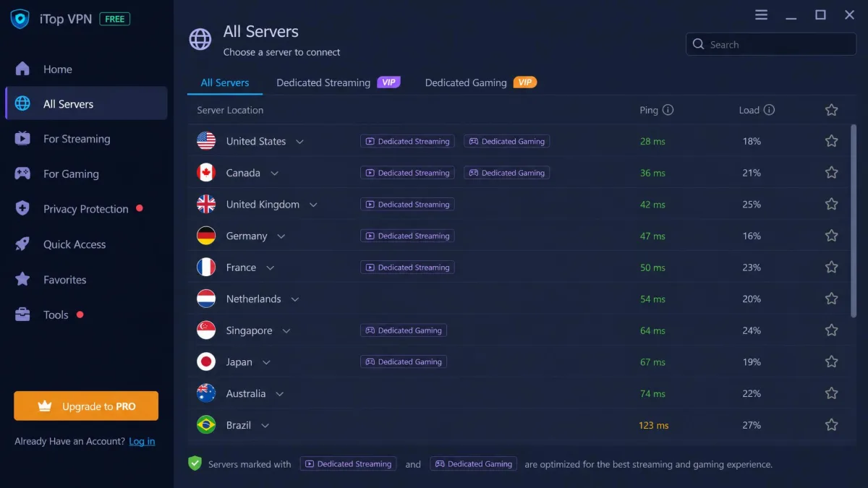Screen dimensions: 868x488
Task: Click VIP badge on Dedicated Gaming tab
Action: click(x=525, y=82)
